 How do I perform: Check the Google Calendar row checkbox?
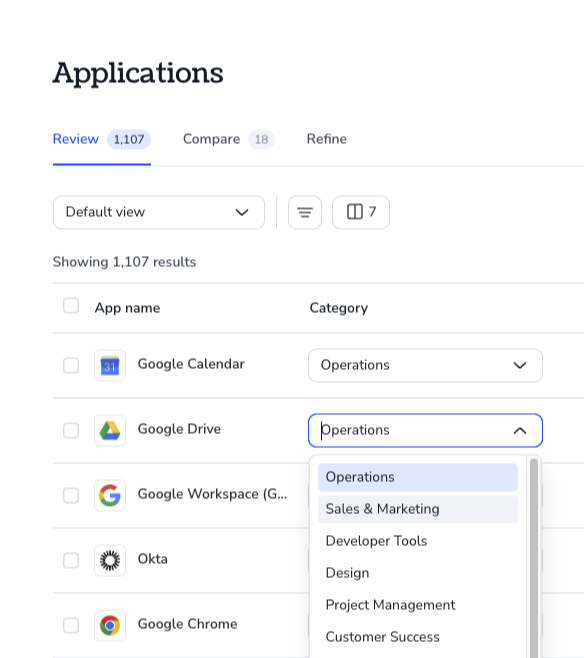[x=71, y=366]
